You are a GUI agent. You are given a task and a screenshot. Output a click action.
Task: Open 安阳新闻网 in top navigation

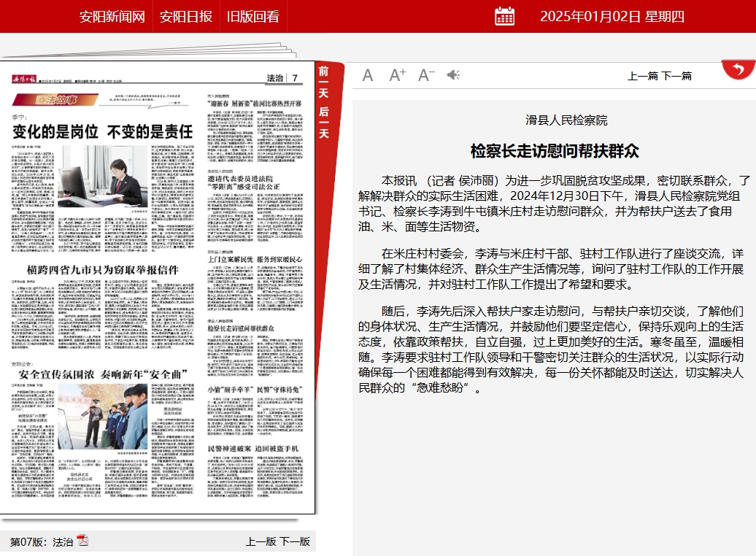(x=112, y=16)
